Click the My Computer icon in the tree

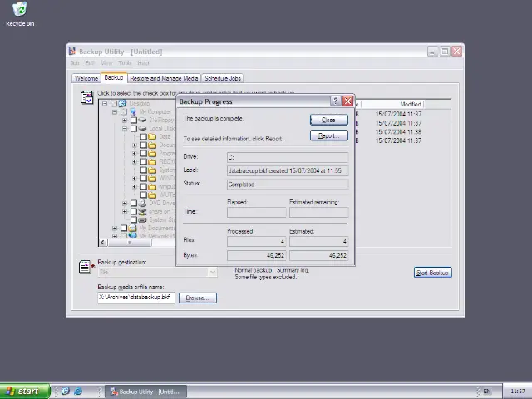132,111
